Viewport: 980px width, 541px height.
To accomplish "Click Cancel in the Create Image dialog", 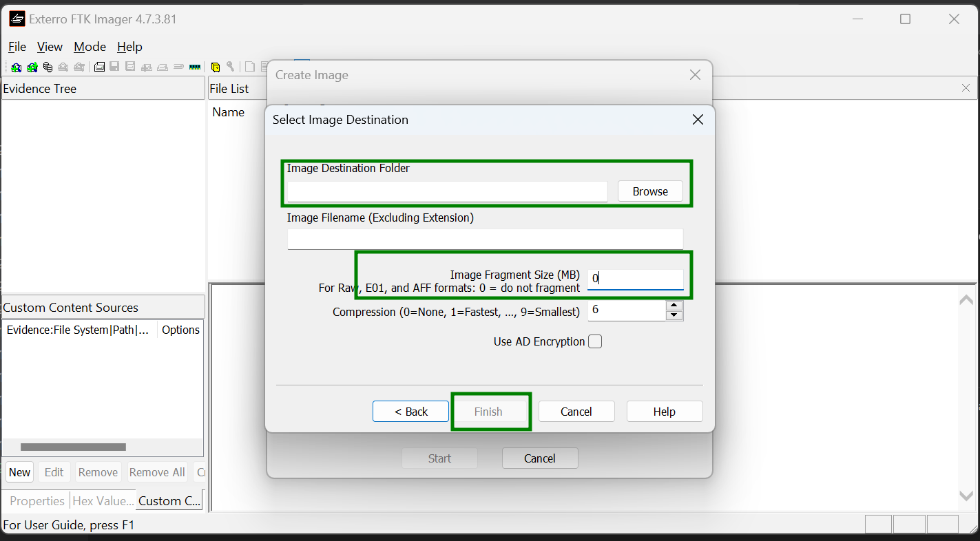I will point(540,458).
